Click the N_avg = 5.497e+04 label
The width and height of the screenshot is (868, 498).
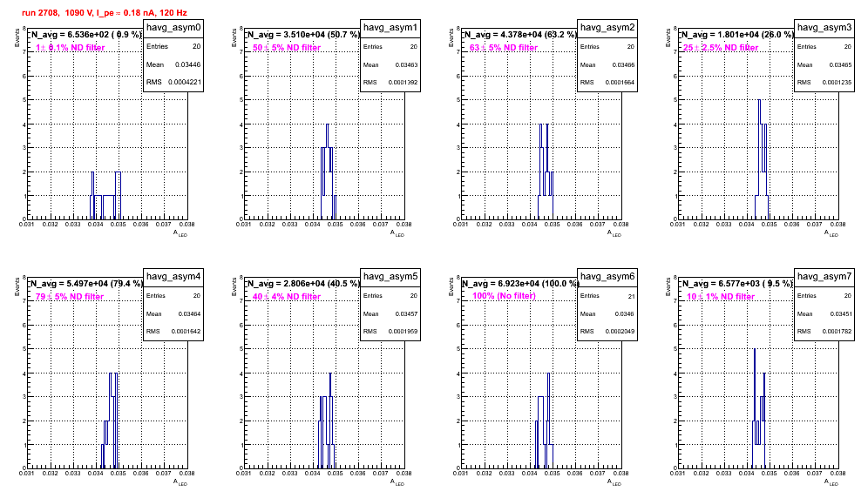(x=86, y=283)
